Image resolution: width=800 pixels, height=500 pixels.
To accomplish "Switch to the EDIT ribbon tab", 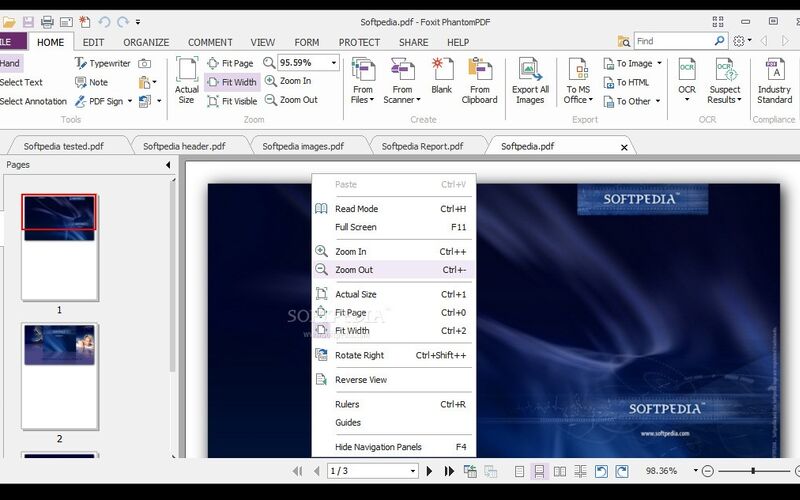I will tap(93, 42).
